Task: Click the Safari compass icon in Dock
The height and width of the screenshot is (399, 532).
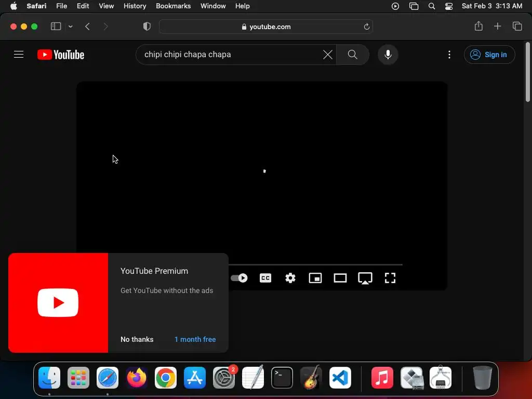Action: point(108,378)
